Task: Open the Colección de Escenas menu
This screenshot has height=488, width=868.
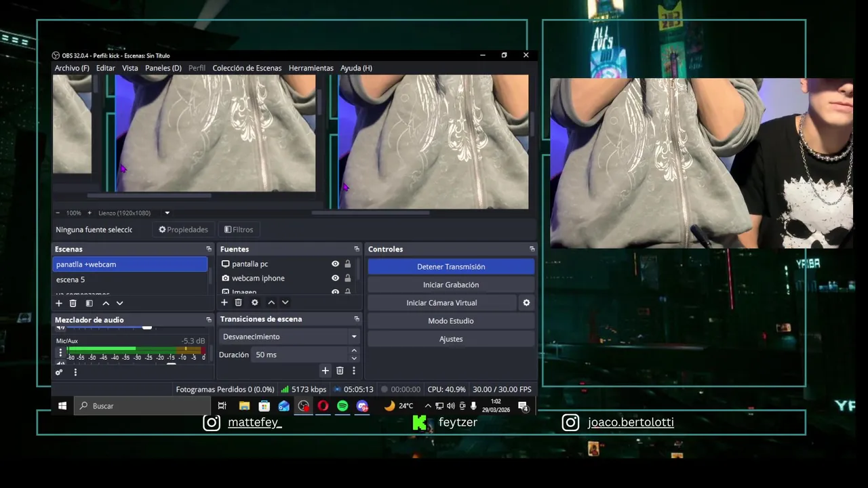Action: point(247,68)
